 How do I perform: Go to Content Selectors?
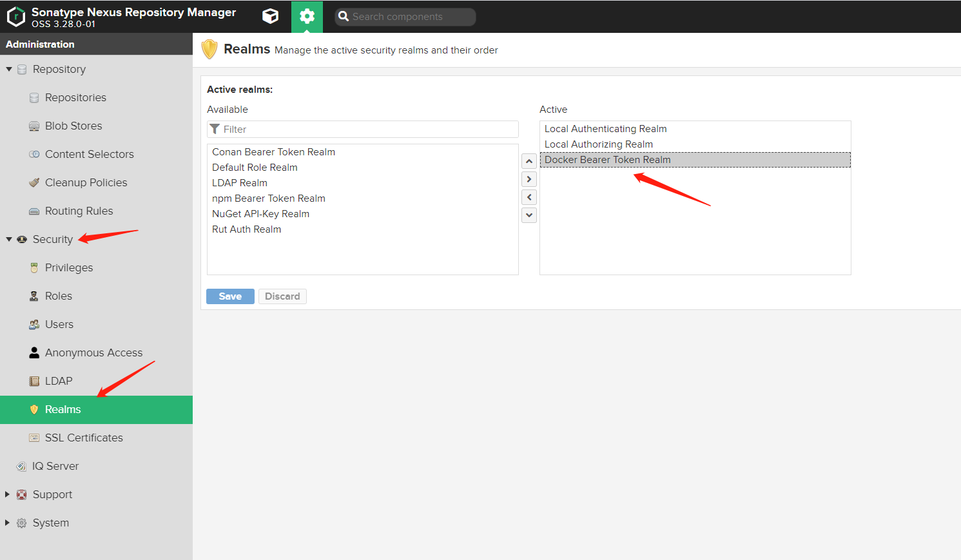[x=96, y=154]
